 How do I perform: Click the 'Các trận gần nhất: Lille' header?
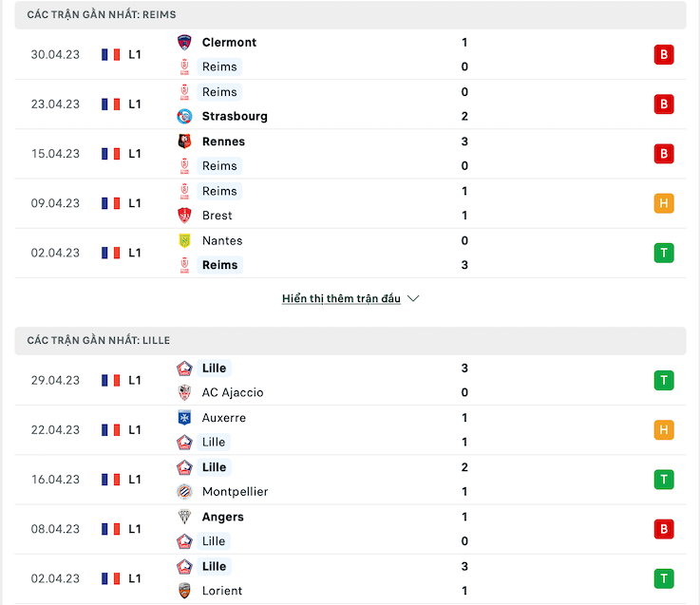(x=350, y=340)
